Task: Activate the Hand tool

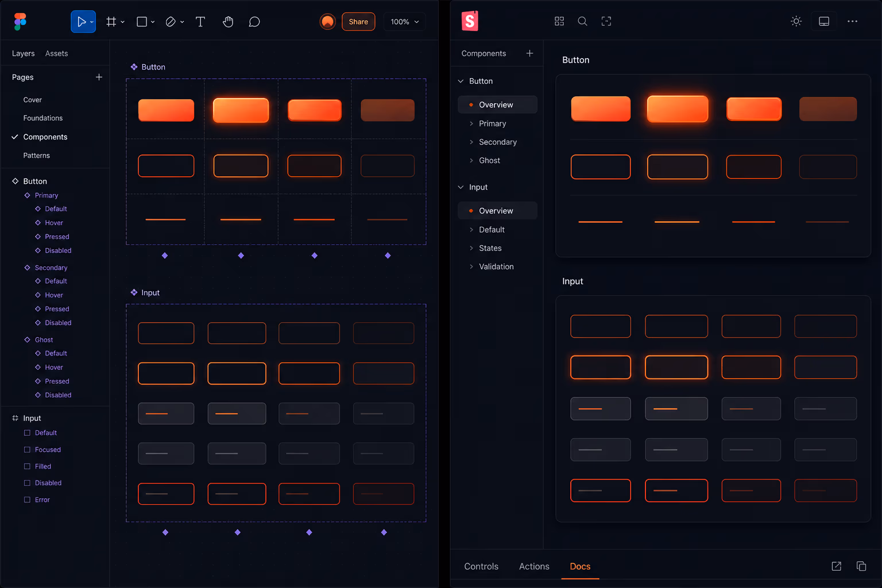Action: (x=228, y=22)
